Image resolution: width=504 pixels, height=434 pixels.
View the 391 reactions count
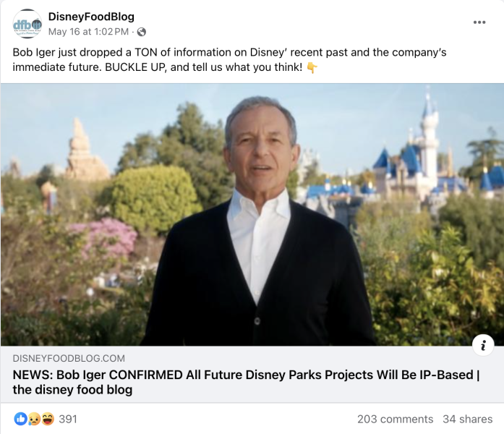[68, 419]
